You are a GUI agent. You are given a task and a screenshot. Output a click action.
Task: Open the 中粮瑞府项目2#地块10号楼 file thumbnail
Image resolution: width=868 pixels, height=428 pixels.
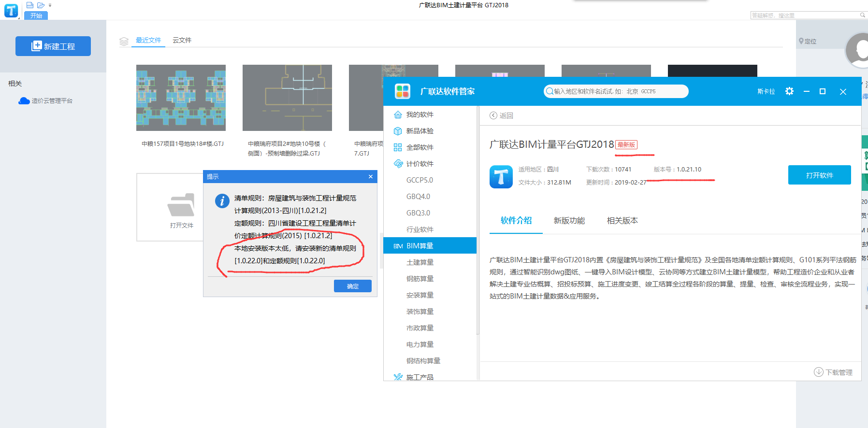287,98
